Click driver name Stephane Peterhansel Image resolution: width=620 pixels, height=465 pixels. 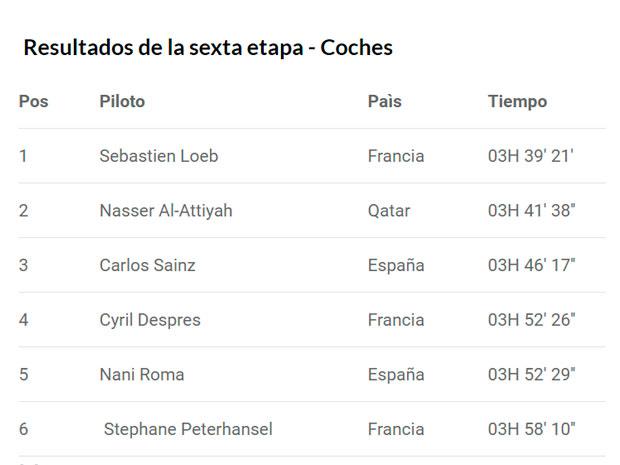click(188, 429)
